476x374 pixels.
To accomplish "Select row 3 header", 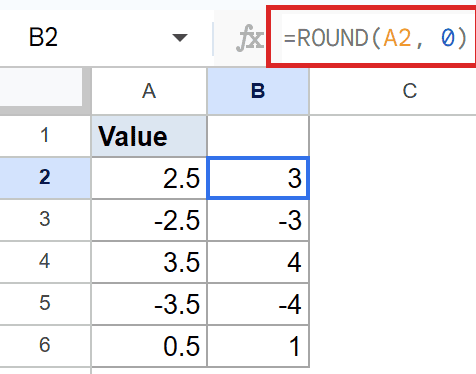I will (45, 220).
